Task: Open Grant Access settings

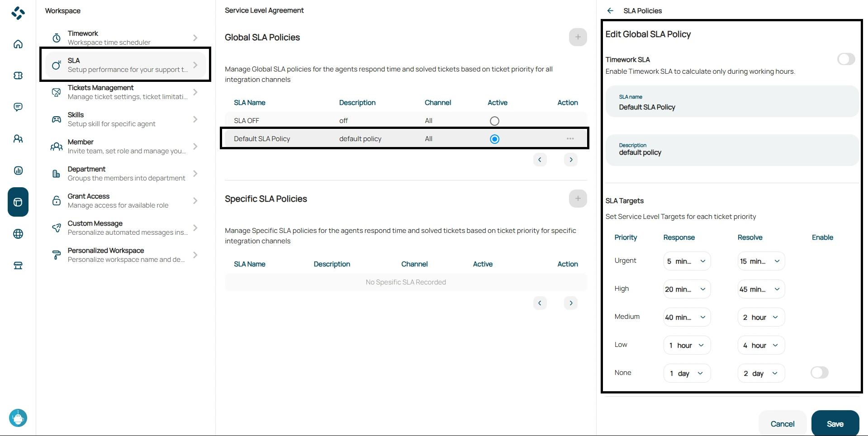Action: pyautogui.click(x=125, y=201)
